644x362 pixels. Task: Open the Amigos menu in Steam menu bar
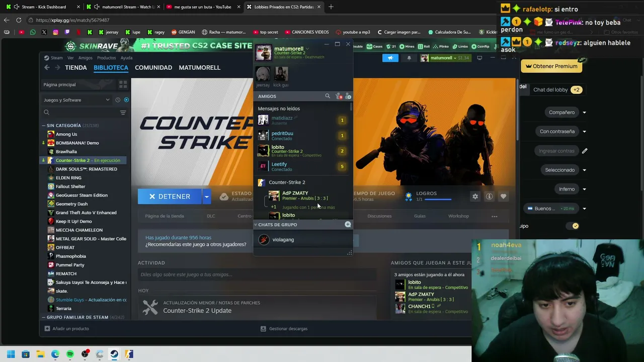pyautogui.click(x=85, y=58)
